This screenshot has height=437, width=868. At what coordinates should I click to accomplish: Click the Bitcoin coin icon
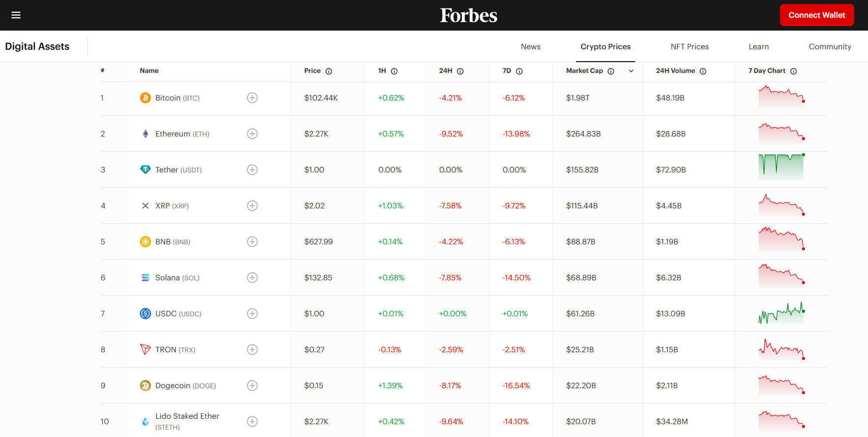[145, 98]
